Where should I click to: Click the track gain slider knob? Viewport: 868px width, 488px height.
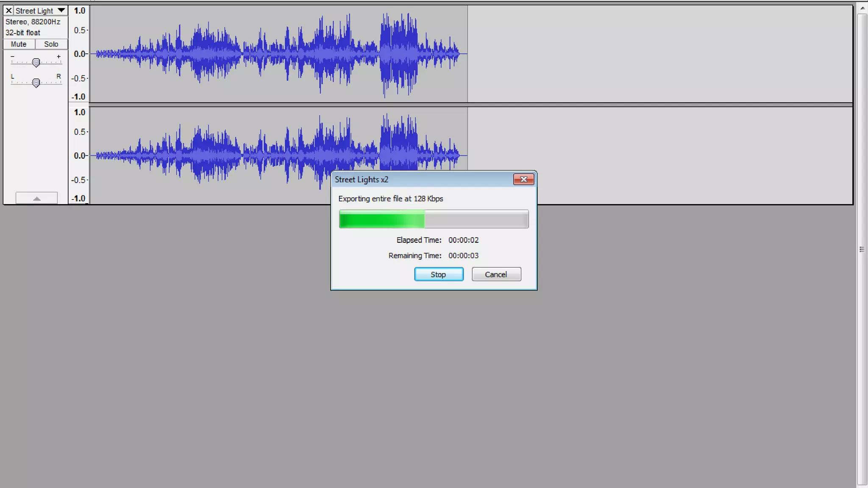click(36, 63)
